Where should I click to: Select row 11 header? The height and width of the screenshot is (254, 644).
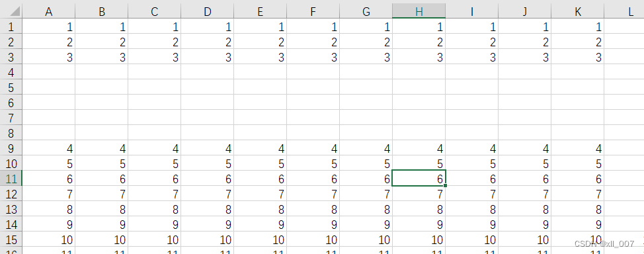coord(11,179)
